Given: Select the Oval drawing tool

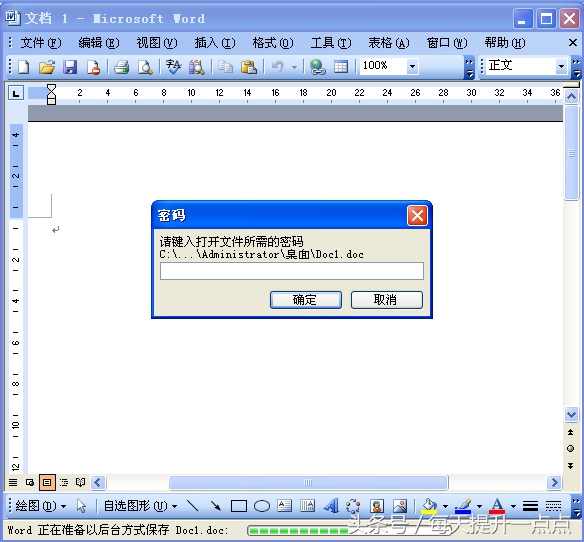Looking at the screenshot, I should (262, 506).
